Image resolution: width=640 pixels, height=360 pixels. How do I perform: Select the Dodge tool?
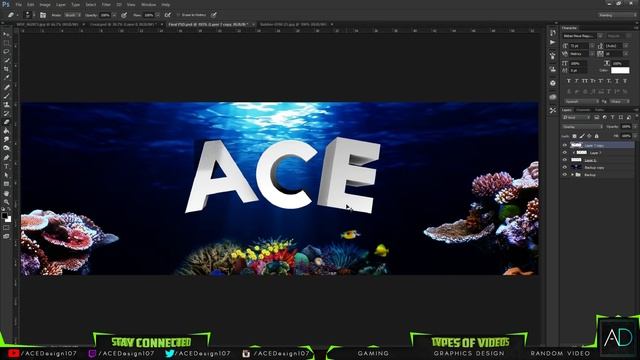(6, 148)
